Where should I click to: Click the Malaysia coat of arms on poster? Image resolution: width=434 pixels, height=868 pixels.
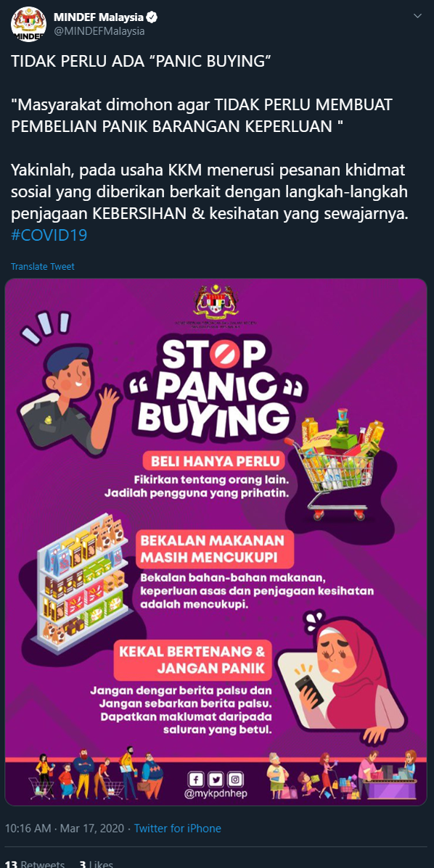216,304
